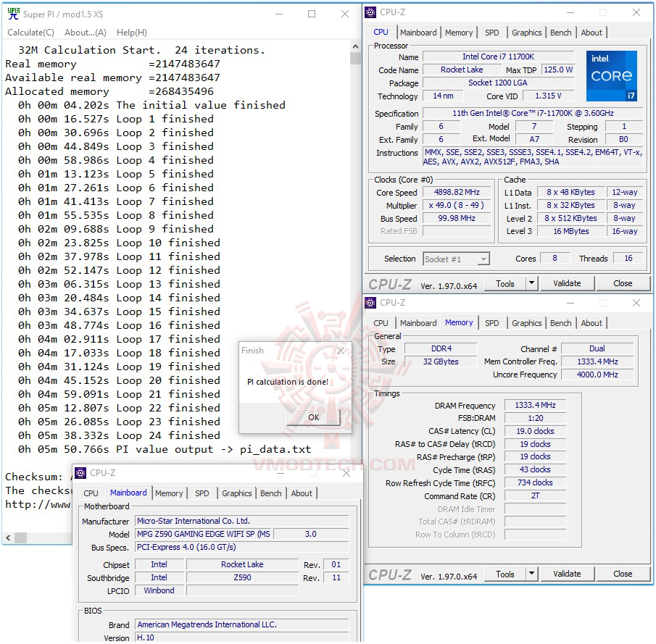Open Help(H) menu in Super PI
The width and height of the screenshot is (656, 644).
132,32
